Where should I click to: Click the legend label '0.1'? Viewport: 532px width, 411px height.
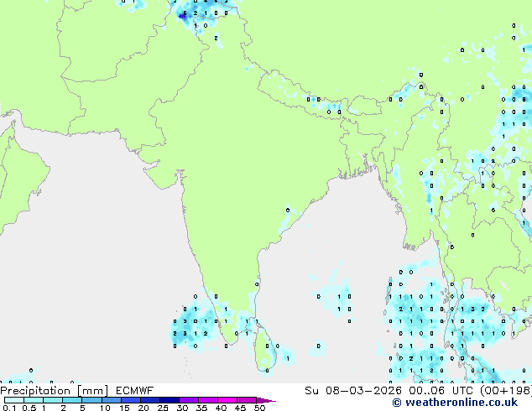pos(9,408)
